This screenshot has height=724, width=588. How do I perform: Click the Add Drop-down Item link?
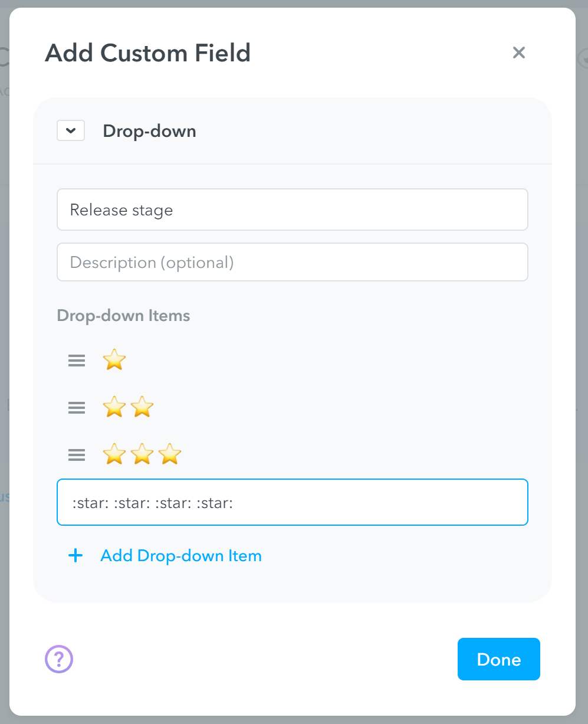tap(181, 555)
